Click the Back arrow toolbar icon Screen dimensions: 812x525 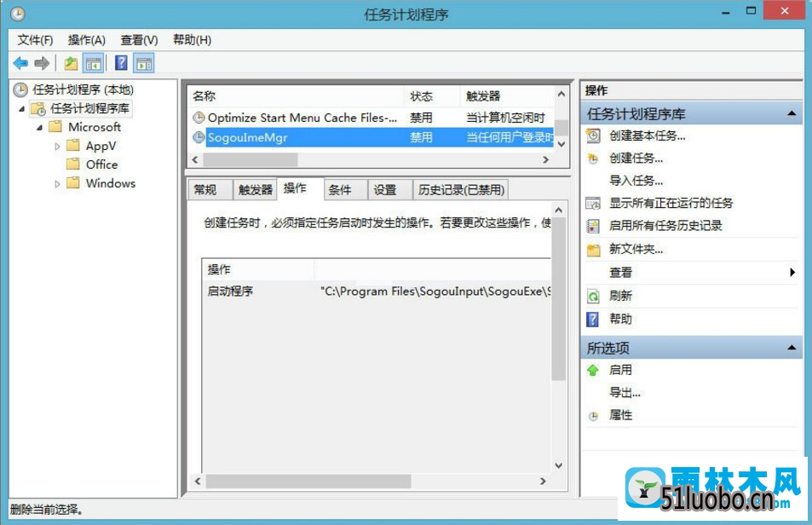tap(20, 63)
